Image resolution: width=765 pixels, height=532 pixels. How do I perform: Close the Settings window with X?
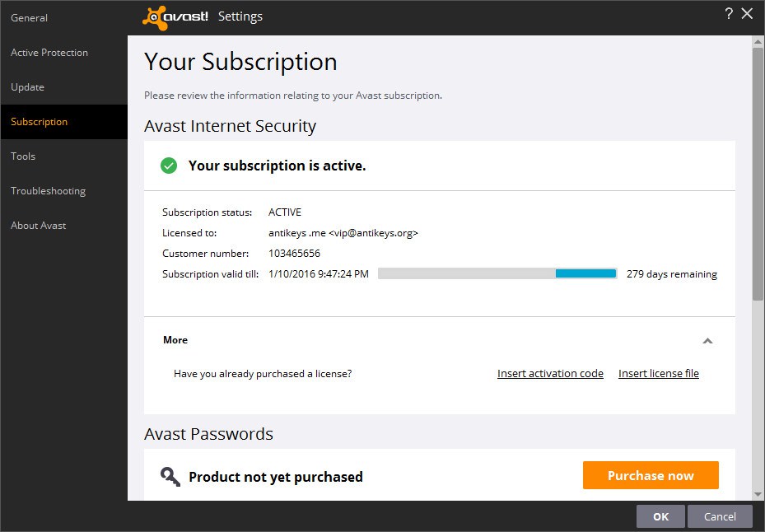[747, 14]
